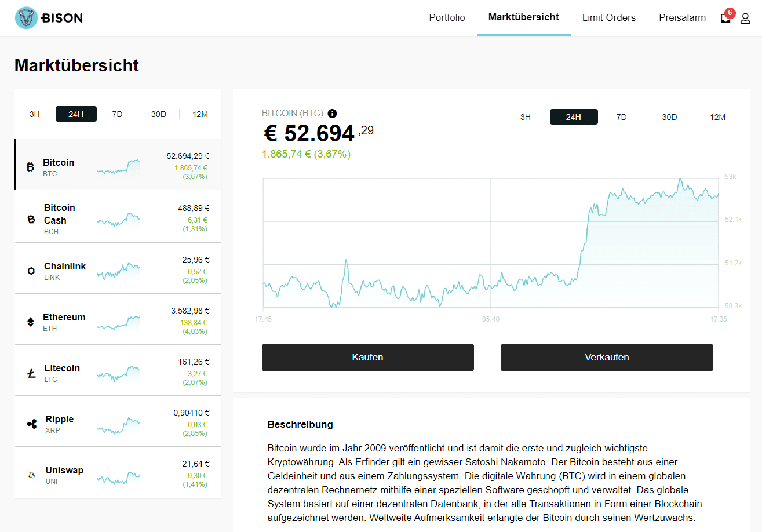The height and width of the screenshot is (532, 762).
Task: Click the BITCOIN (BTC) chart title
Action: (x=293, y=114)
